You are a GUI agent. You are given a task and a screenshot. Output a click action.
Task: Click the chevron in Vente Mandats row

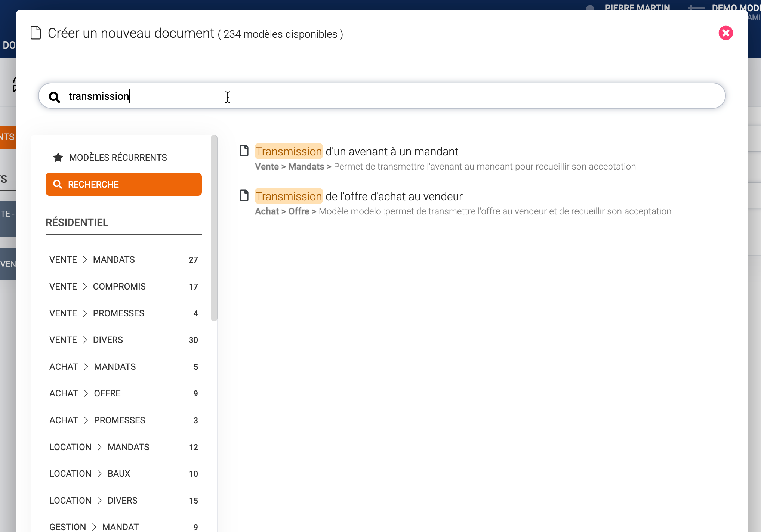[85, 260]
